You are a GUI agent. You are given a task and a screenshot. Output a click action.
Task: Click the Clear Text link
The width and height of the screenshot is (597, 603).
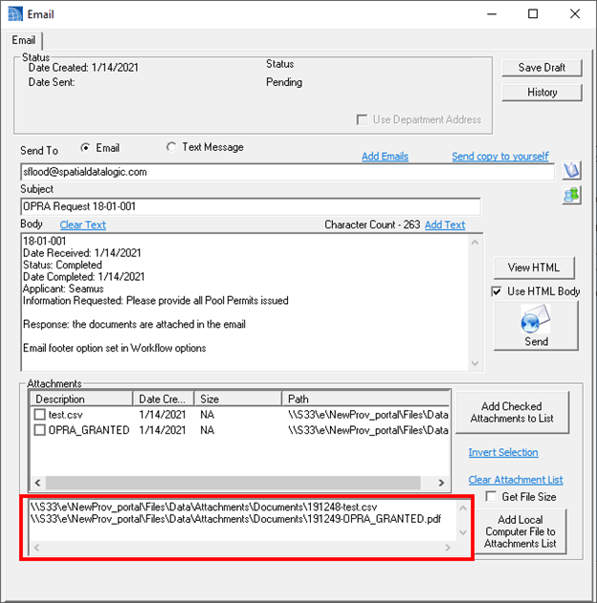click(x=83, y=225)
